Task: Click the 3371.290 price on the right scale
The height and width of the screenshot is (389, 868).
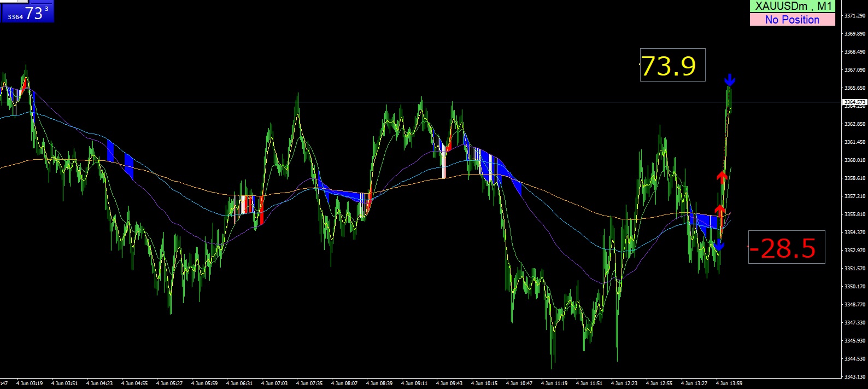Action: (x=854, y=16)
